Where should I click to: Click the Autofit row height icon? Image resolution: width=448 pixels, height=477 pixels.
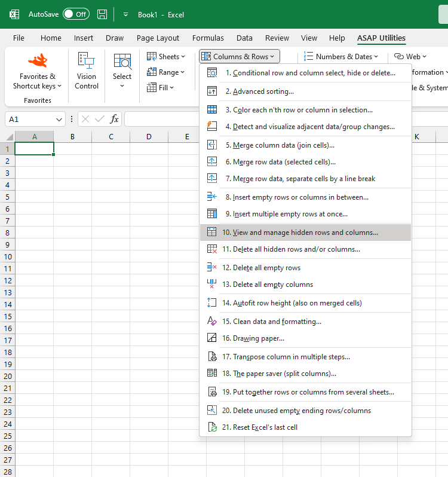[x=212, y=302]
